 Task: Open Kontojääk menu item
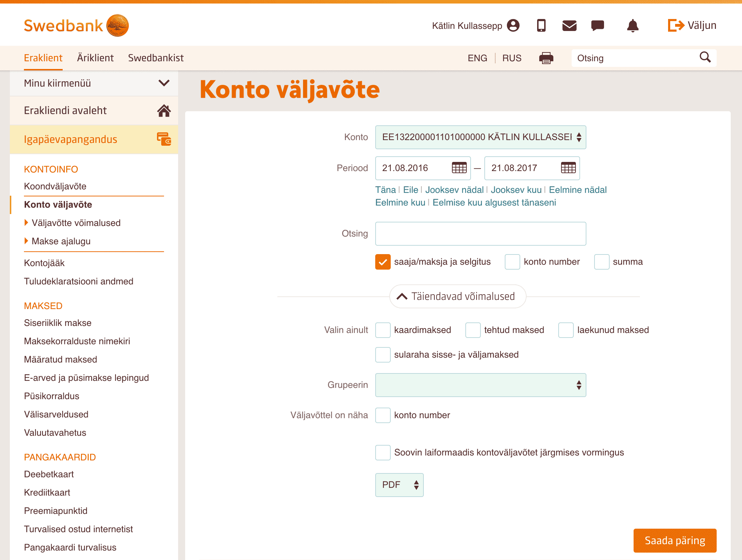point(44,263)
